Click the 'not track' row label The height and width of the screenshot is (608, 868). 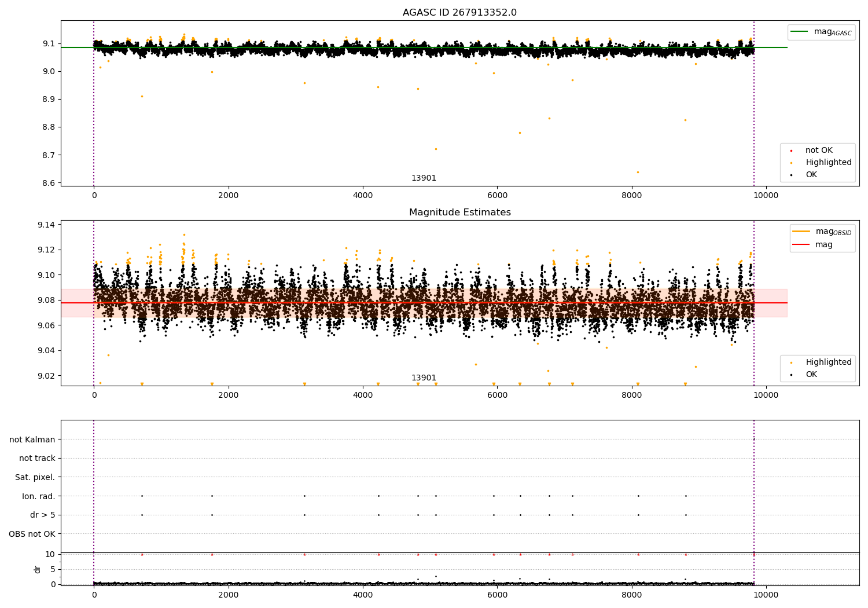pos(37,459)
